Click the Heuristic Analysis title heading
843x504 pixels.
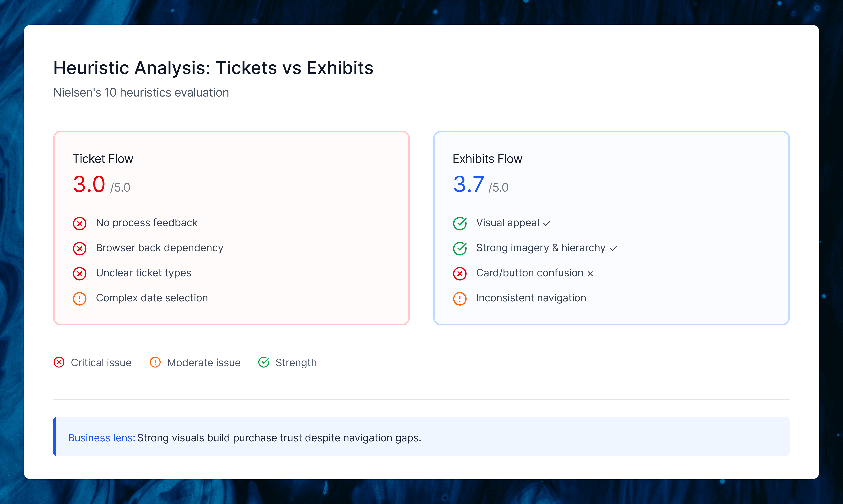point(213,68)
